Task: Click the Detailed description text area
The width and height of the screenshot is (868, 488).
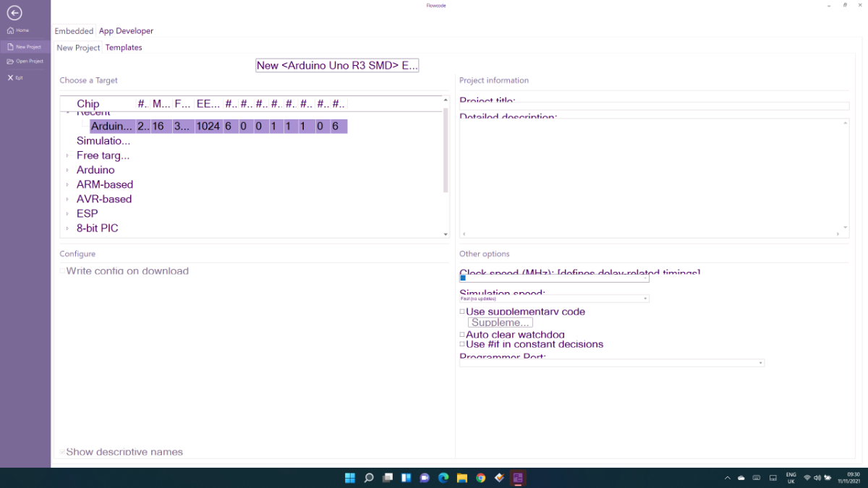Action: pyautogui.click(x=654, y=178)
